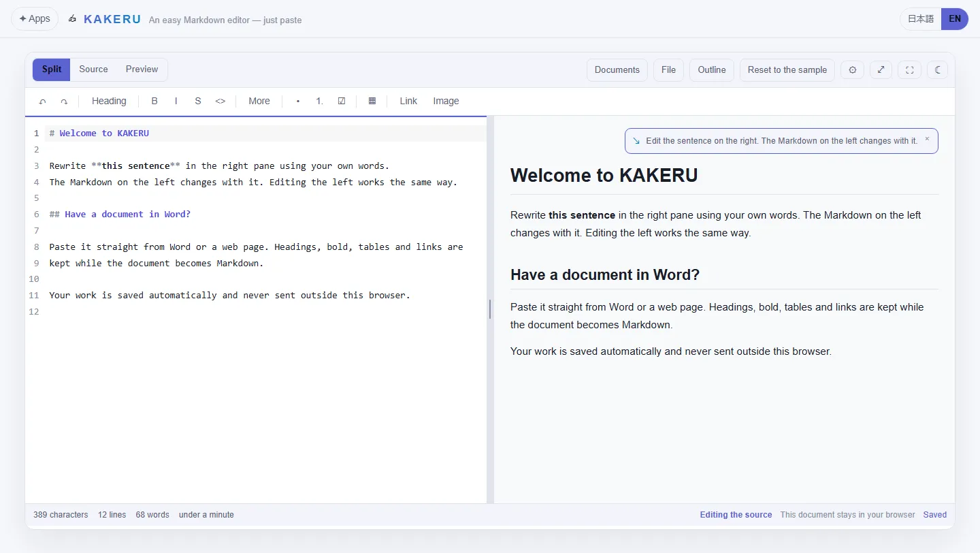
Task: Click '**this sentence**' in the source editor
Action: click(x=135, y=165)
